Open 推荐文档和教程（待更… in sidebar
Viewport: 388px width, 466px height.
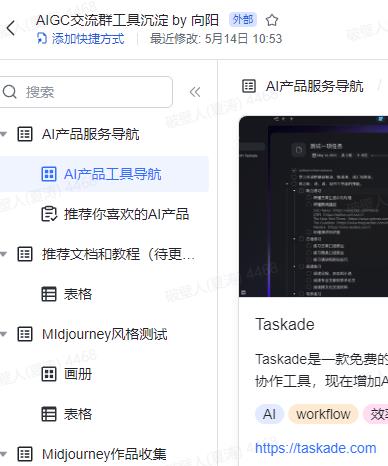[118, 254]
